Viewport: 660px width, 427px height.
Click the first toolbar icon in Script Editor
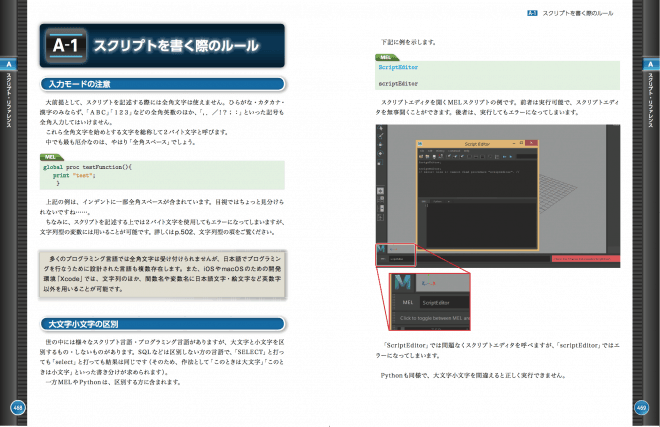click(421, 156)
